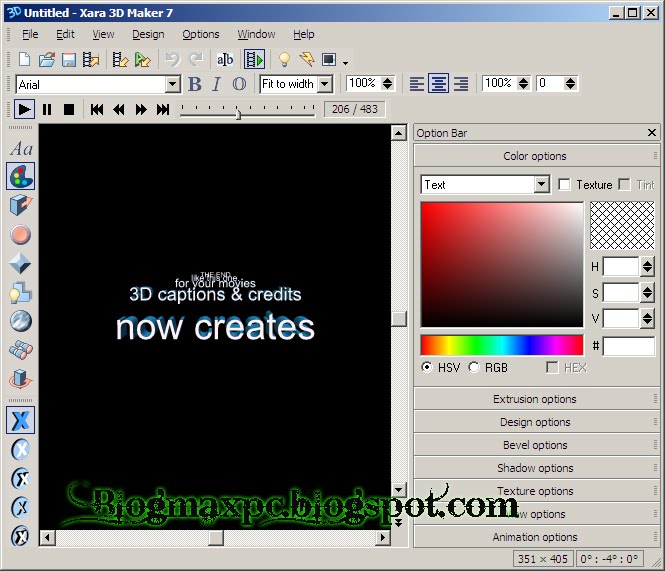Create a new document with New icon
This screenshot has width=665, height=571.
[24, 59]
